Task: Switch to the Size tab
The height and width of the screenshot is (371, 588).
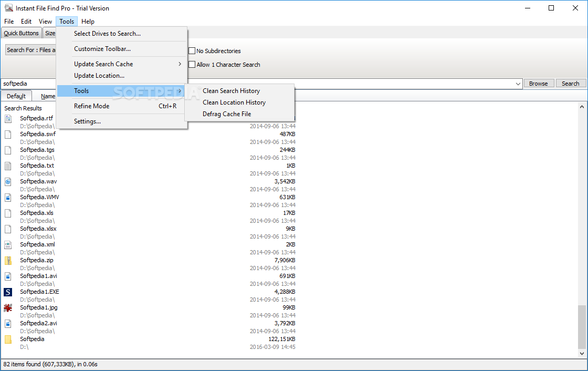Action: (x=49, y=33)
